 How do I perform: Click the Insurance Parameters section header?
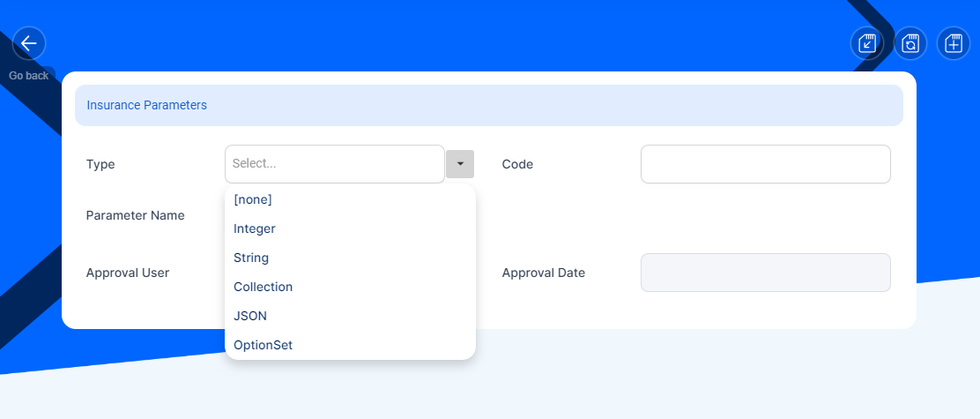point(147,105)
